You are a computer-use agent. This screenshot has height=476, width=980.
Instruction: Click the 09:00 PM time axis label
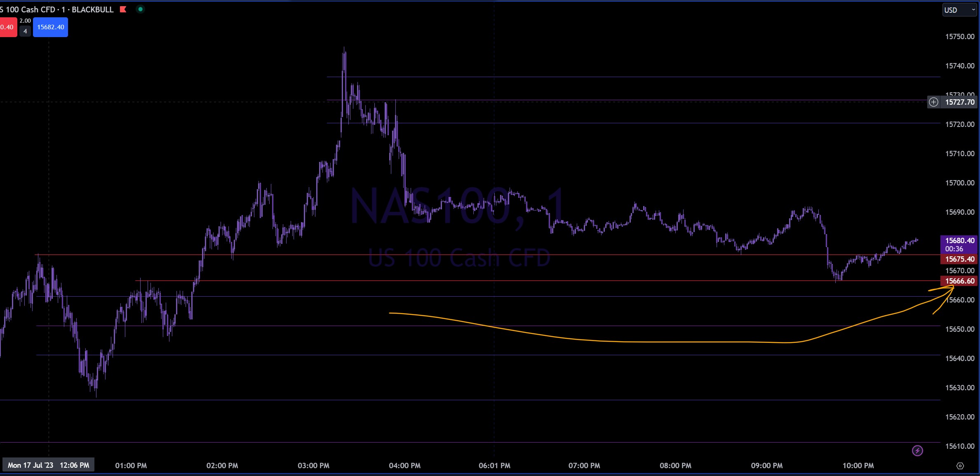766,466
